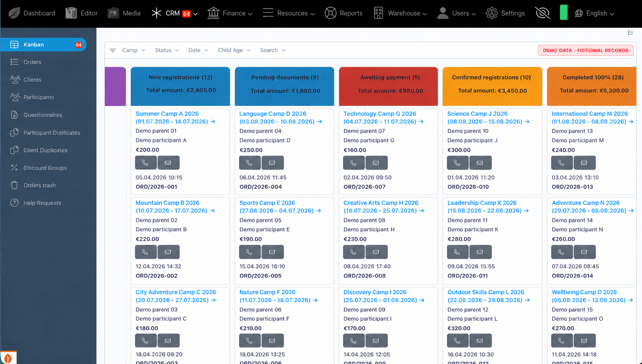Expand the Search filter dropdown

273,51
